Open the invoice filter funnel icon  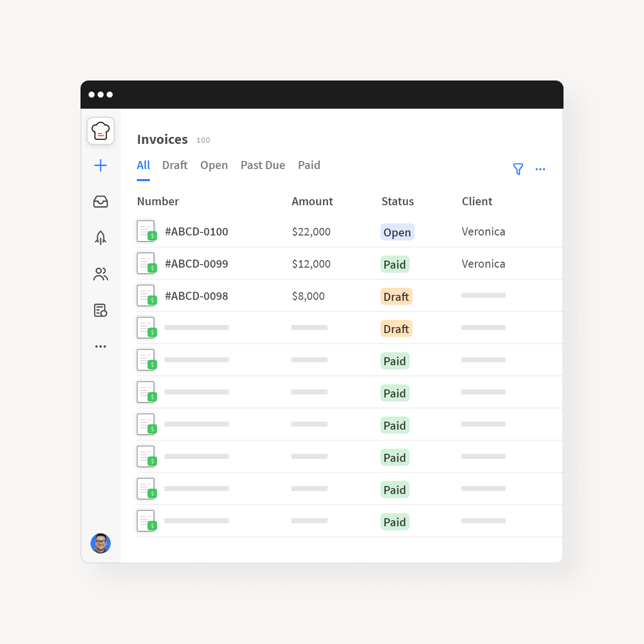(518, 170)
